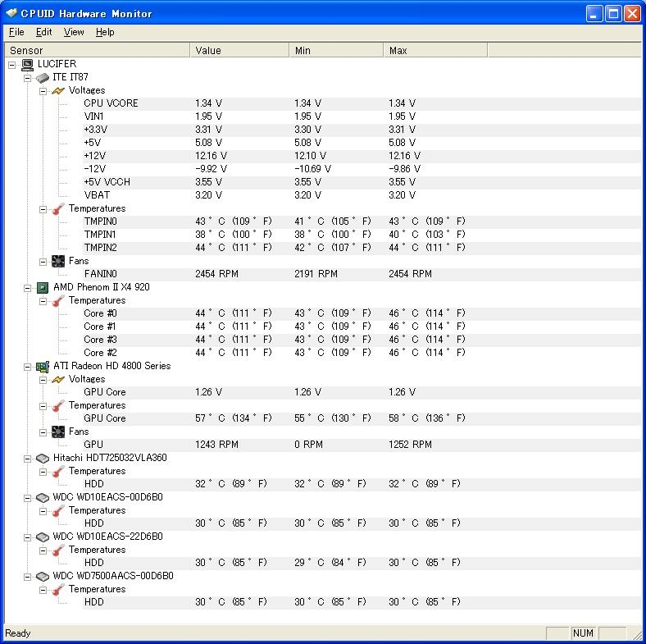The image size is (646, 644).
Task: Click the AMD Phenom II X4 920 processor icon
Action: pos(43,287)
